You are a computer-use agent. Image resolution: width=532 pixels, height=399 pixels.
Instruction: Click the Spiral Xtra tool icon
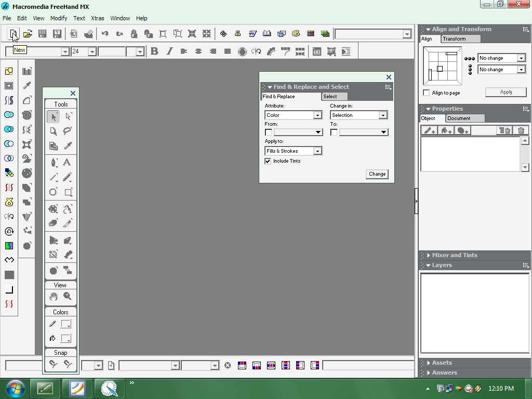27,115
